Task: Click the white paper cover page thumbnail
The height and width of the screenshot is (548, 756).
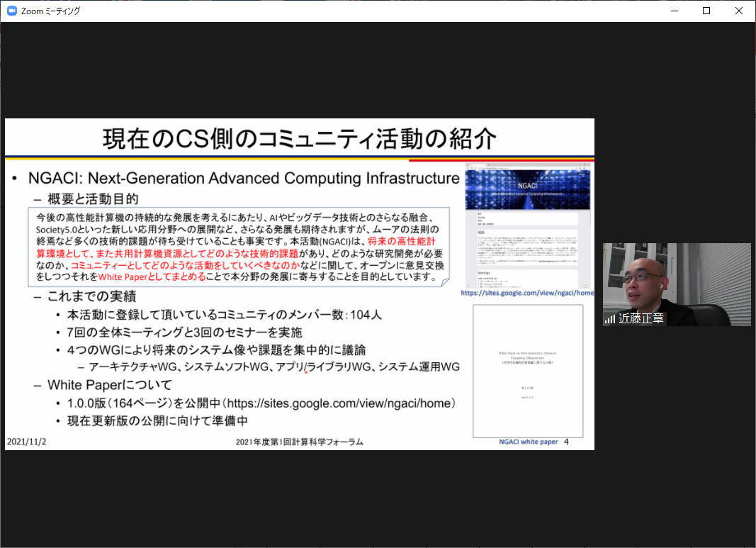Action: pos(528,371)
